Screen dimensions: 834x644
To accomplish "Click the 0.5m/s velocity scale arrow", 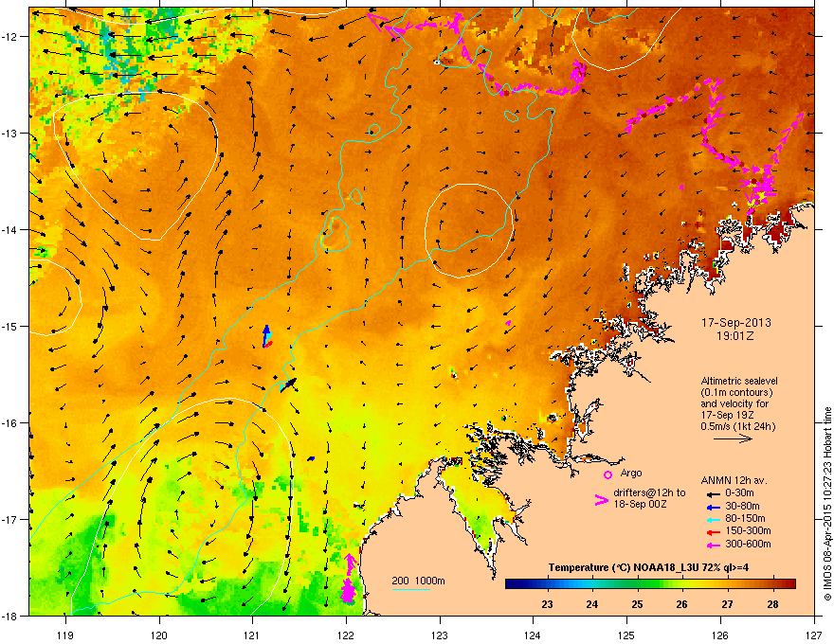I will (x=733, y=438).
